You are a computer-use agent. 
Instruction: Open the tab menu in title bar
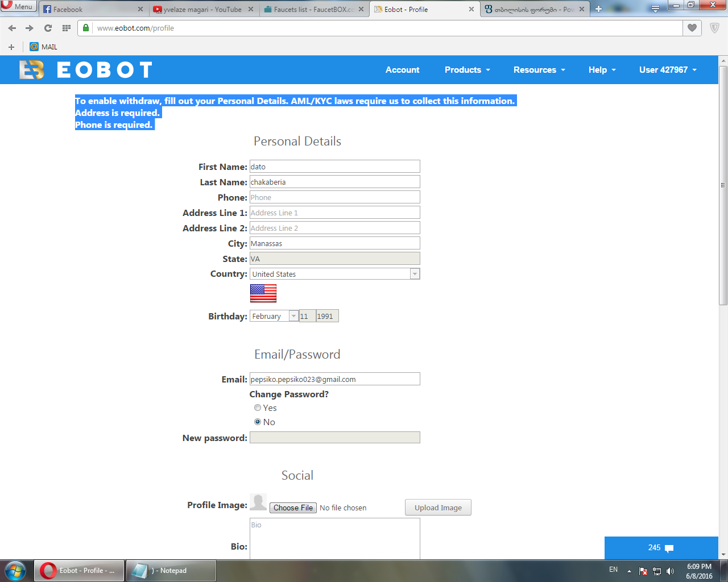655,9
